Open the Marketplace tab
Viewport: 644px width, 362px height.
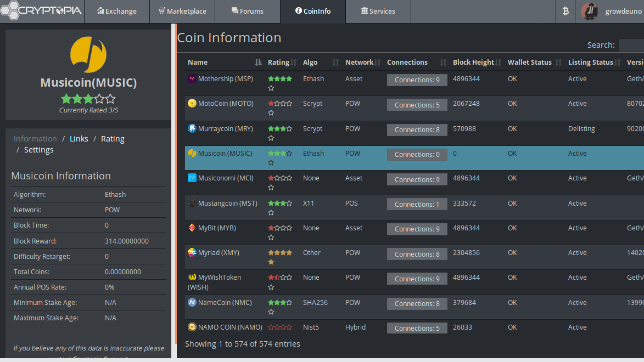pyautogui.click(x=182, y=11)
